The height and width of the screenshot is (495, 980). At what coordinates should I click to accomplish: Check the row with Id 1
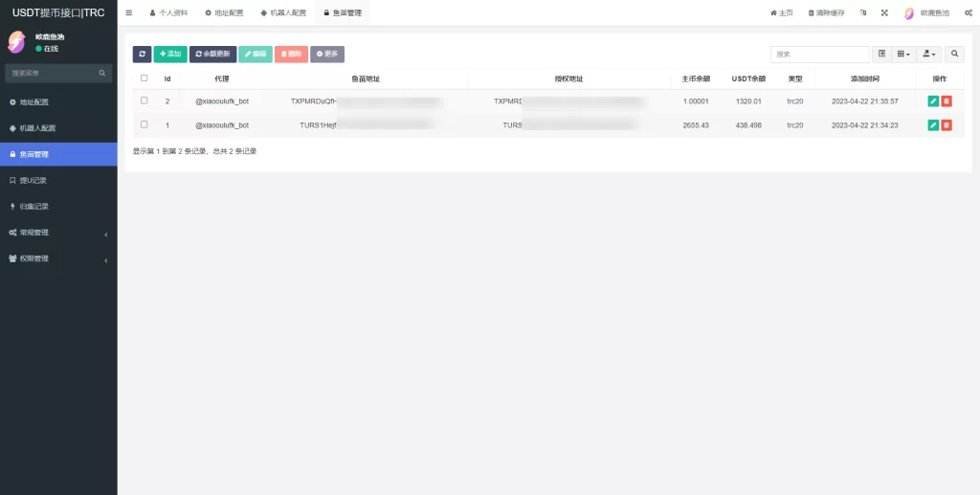click(145, 124)
